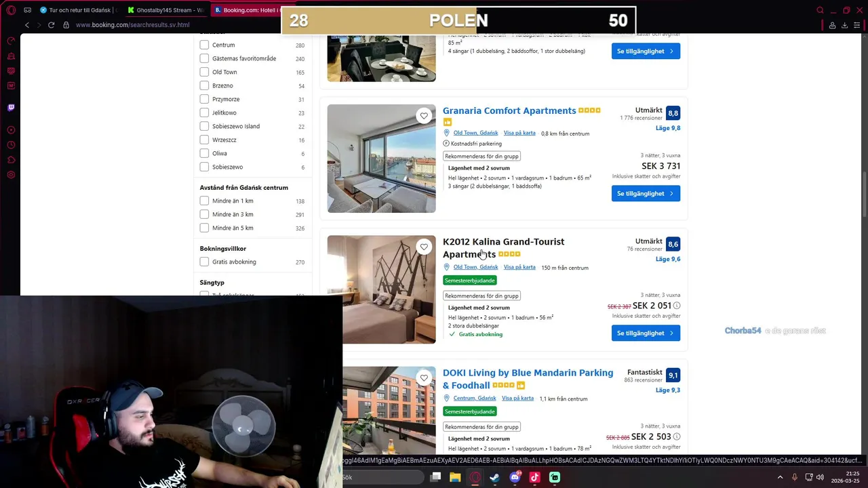Screen dimensions: 868x488
Task: Open sidebar Settings gear icon
Action: 11,175
